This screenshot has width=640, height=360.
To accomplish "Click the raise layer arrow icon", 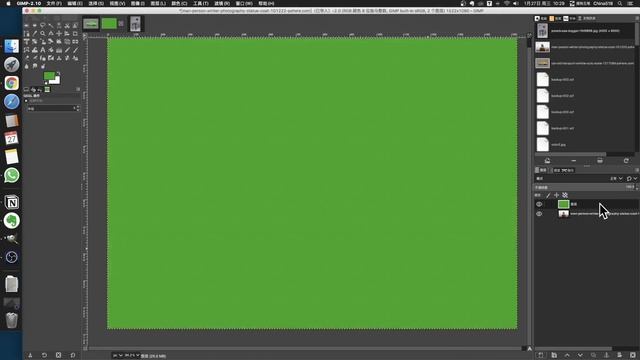I will [567, 356].
